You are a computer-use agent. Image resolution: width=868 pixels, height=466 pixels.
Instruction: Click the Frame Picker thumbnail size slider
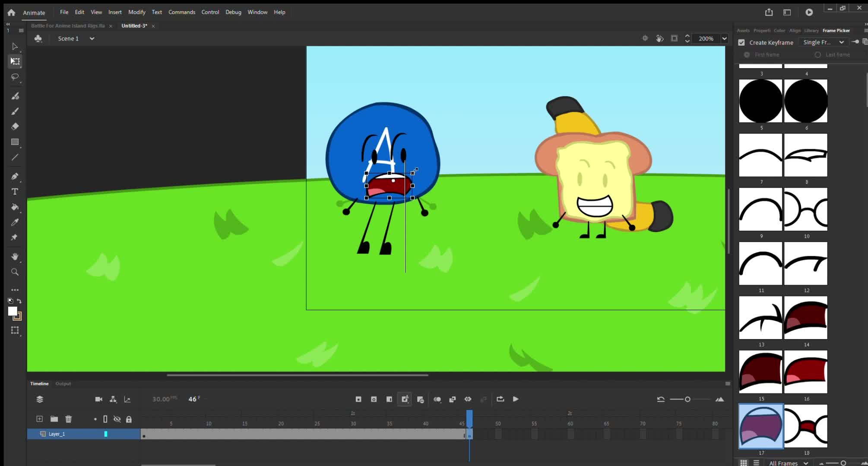tap(843, 463)
